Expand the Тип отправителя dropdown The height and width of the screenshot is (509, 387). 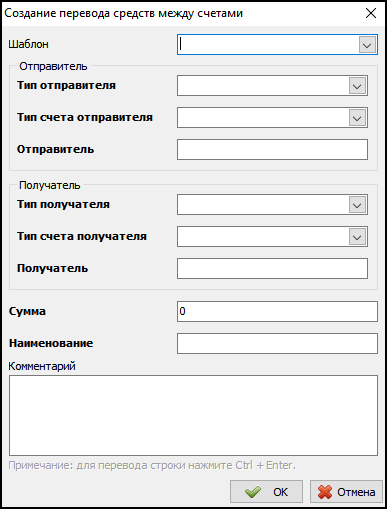(357, 86)
